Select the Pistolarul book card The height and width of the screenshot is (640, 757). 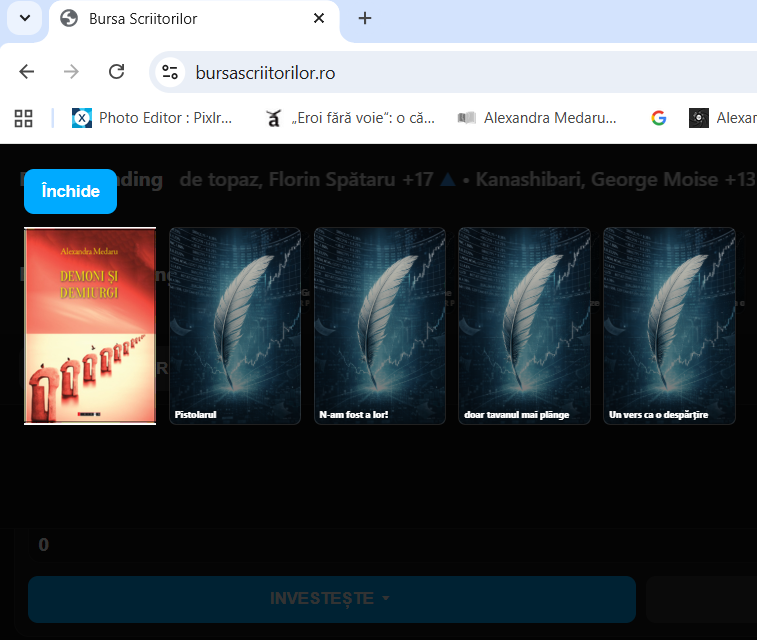coord(235,326)
